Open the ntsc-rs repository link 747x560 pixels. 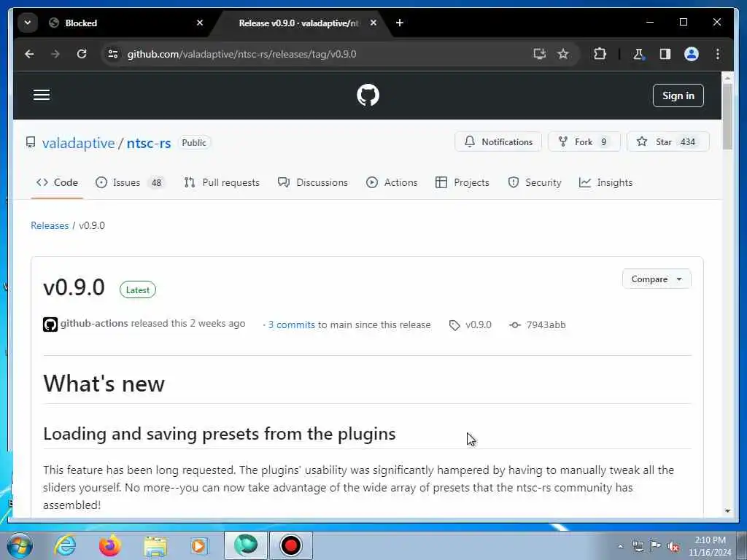pyautogui.click(x=149, y=143)
